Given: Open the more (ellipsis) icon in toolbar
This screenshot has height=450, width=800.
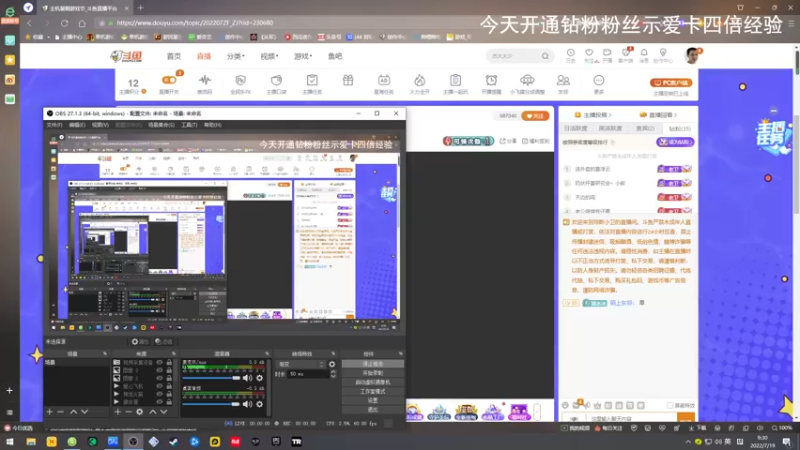Looking at the screenshot, I should pyautogui.click(x=598, y=80).
